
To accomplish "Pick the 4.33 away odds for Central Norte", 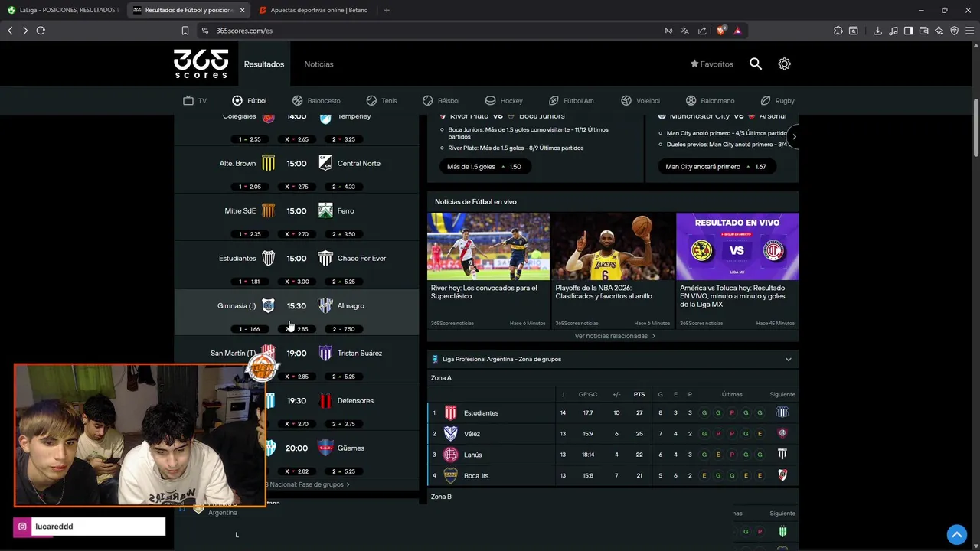I will coord(344,187).
